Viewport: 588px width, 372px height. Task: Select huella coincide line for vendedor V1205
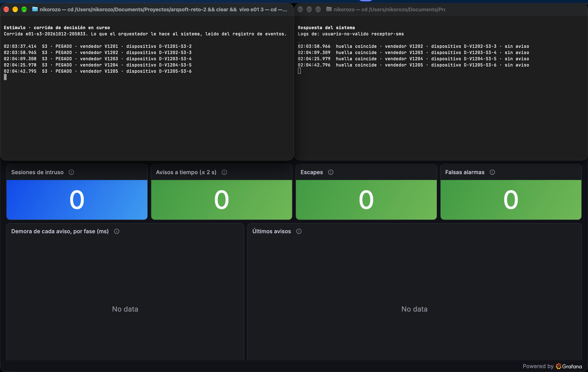[x=413, y=65]
